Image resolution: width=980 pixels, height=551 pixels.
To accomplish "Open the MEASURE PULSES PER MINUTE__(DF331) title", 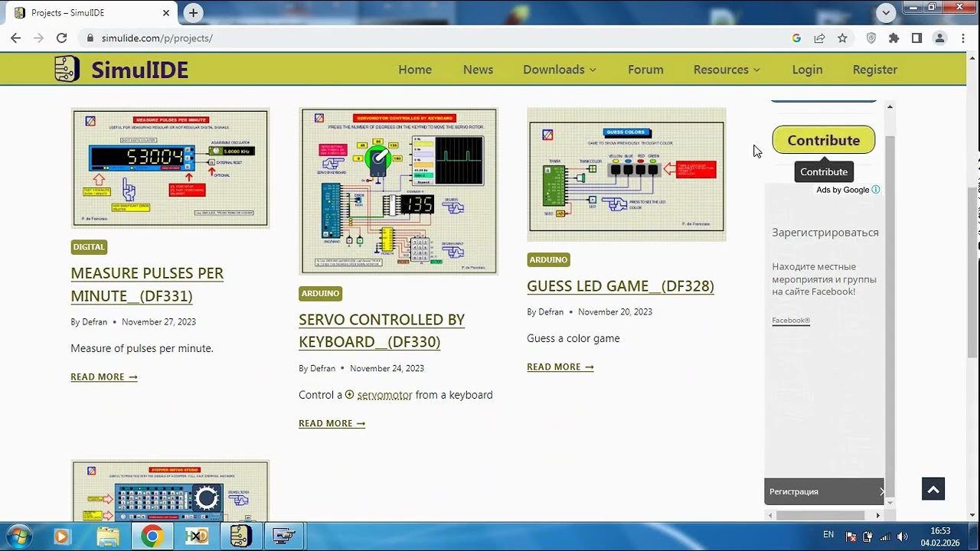I will [x=147, y=285].
